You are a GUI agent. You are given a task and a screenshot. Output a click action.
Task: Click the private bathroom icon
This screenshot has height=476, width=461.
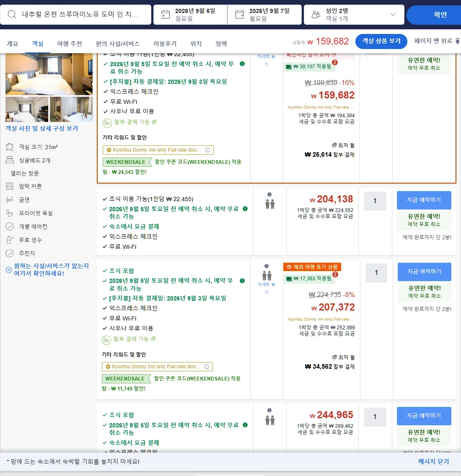[10, 213]
